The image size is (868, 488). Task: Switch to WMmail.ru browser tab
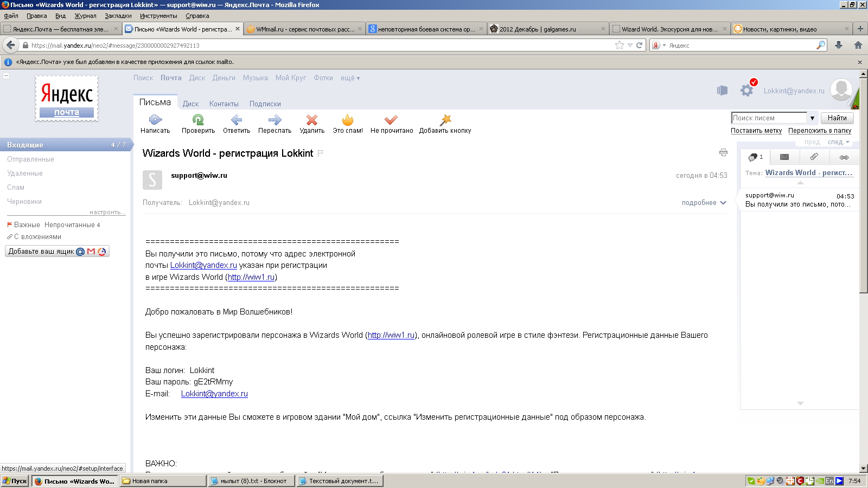click(304, 29)
